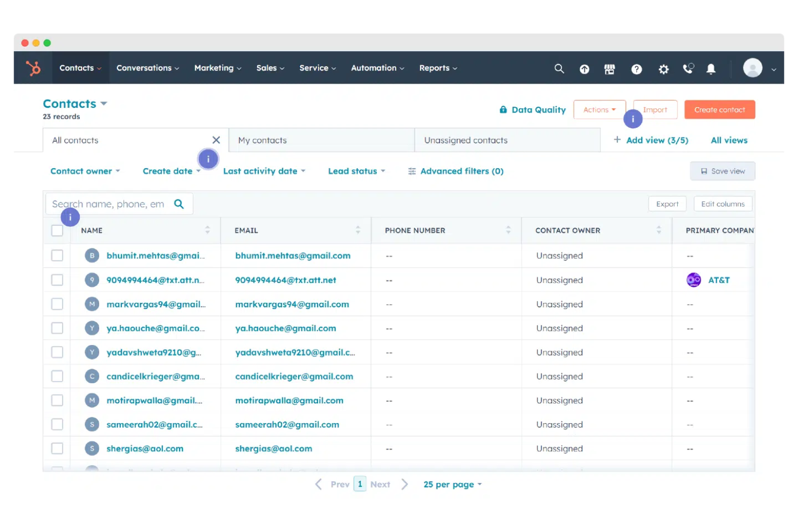Select the ya.haouche@gmail.com row checkbox
This screenshot has width=798, height=532.
[x=57, y=328]
